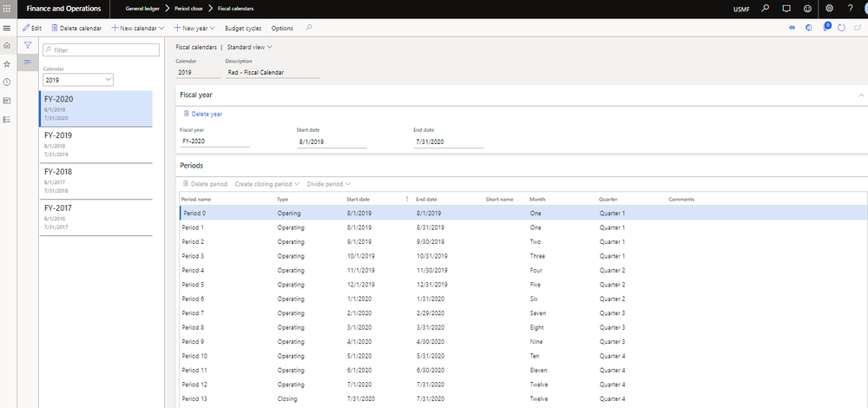The width and height of the screenshot is (868, 408).
Task: Click the feedback smiley icon
Action: tap(807, 9)
